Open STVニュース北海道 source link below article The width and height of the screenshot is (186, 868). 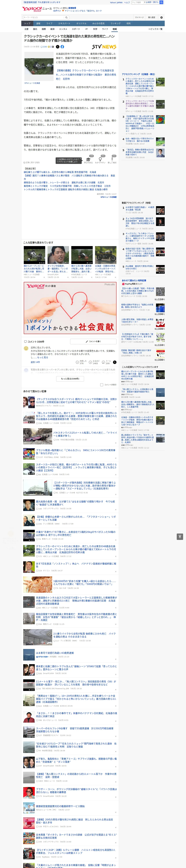point(108,197)
